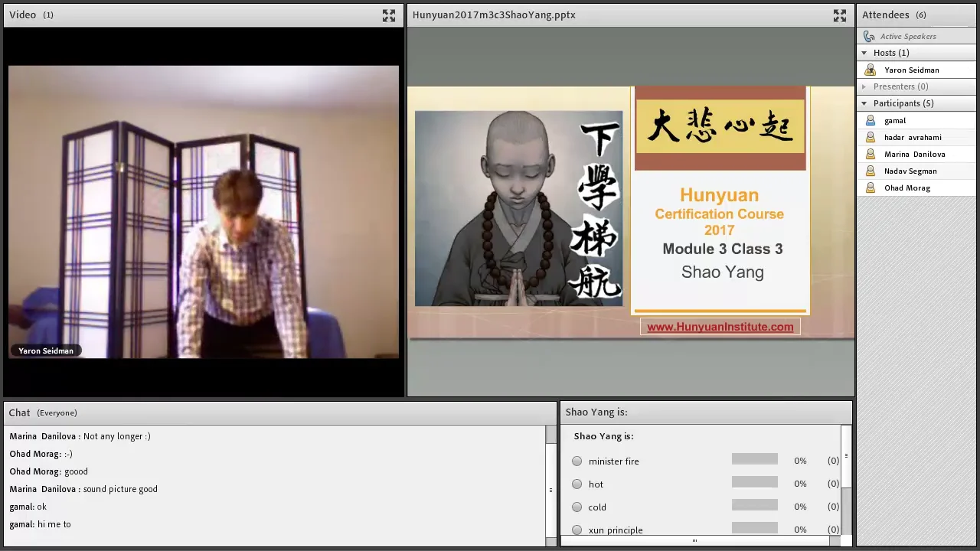Click the 'cold' result bar
Screen dimensions: 980x551
754,505
